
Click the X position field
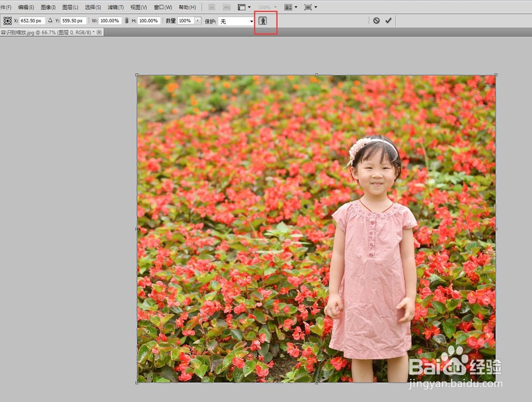(32, 21)
